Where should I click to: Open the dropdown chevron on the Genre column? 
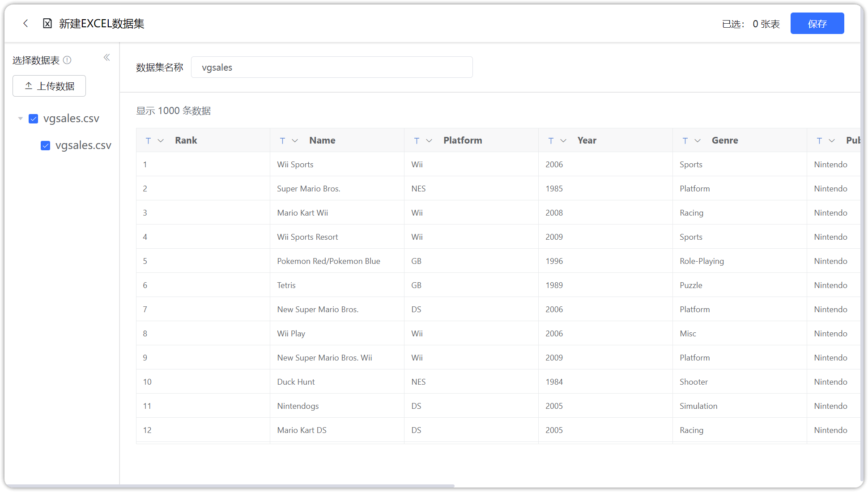[x=698, y=140]
